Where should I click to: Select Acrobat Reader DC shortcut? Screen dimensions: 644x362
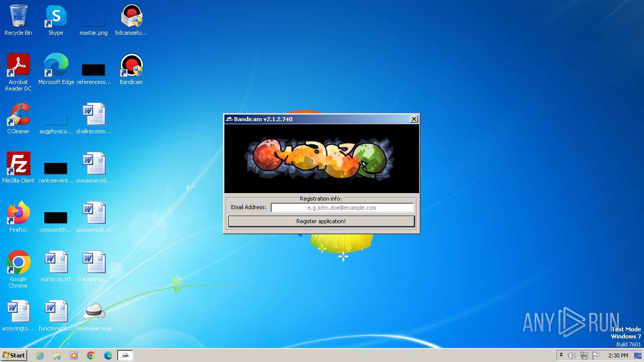click(x=18, y=72)
